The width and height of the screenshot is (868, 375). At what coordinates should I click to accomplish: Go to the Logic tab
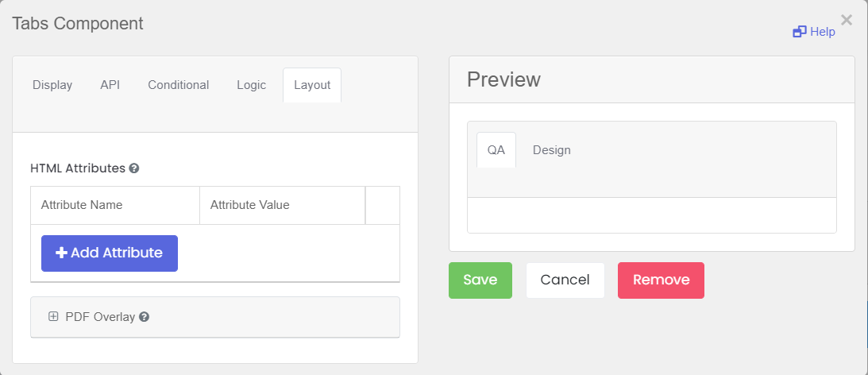(251, 85)
